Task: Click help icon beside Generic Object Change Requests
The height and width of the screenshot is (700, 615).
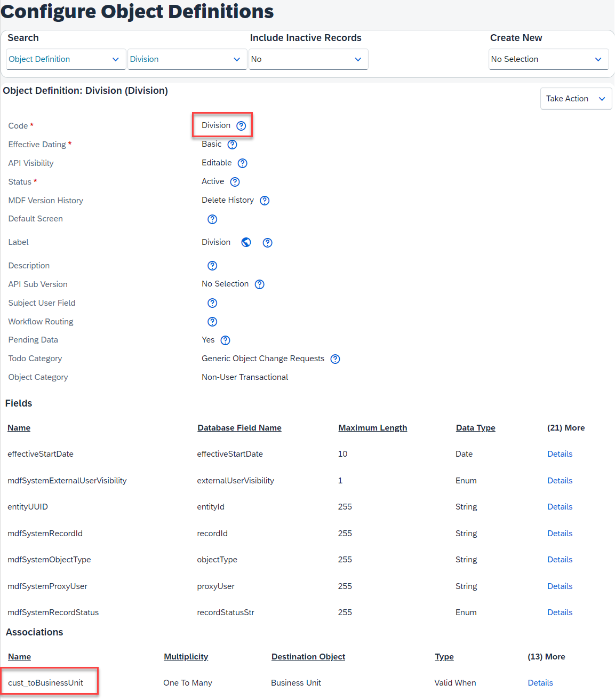Action: tap(335, 359)
